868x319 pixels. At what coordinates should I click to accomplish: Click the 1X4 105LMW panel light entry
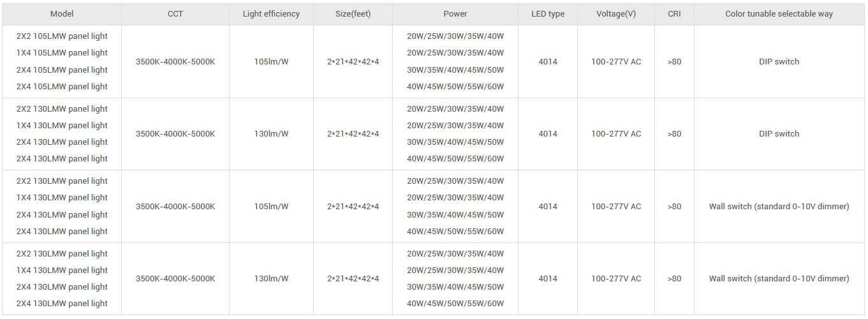coord(62,53)
